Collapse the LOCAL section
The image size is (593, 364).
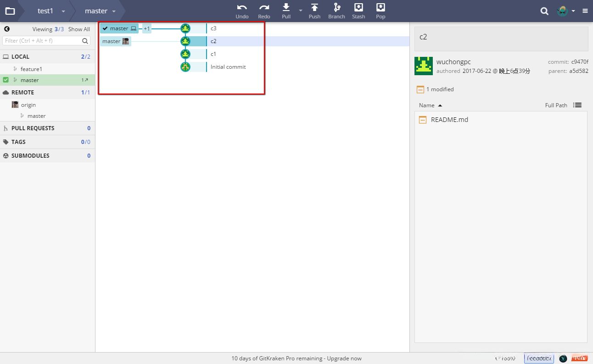point(47,57)
